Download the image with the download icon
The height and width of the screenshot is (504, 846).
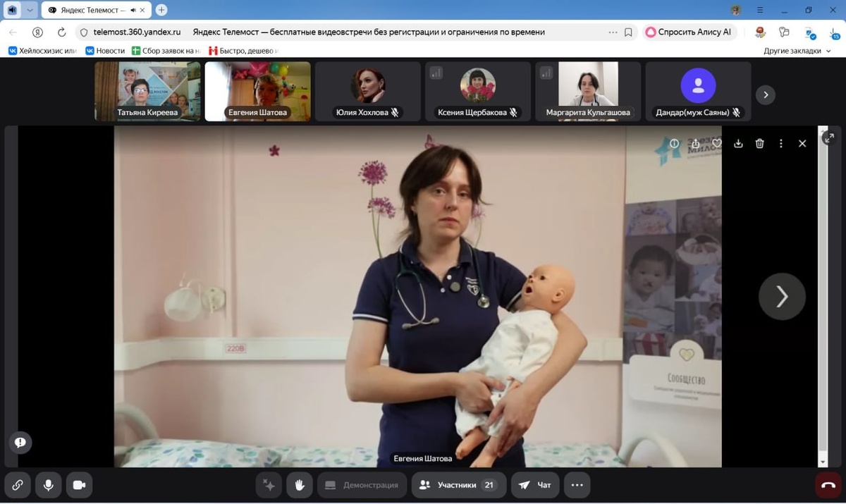pos(738,143)
